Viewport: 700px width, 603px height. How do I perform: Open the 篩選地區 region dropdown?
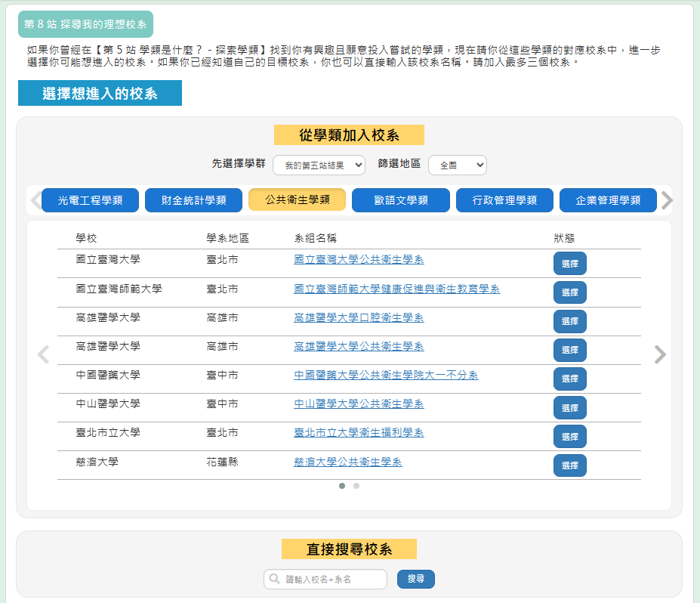[457, 165]
